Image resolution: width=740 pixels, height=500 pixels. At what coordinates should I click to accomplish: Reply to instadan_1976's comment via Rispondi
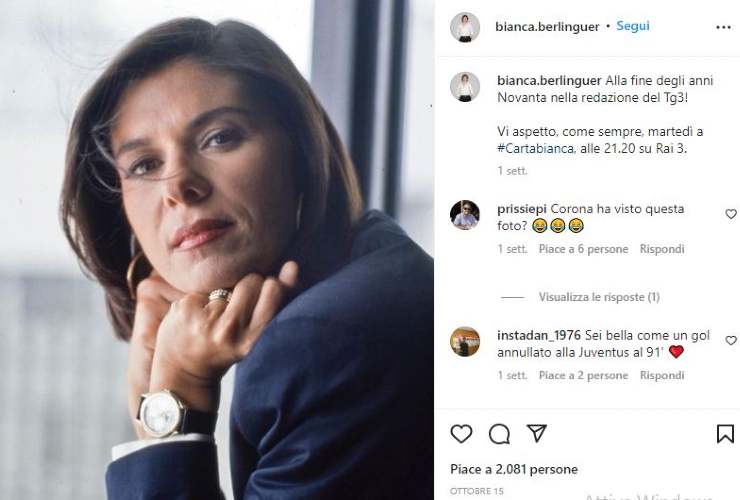(x=662, y=376)
